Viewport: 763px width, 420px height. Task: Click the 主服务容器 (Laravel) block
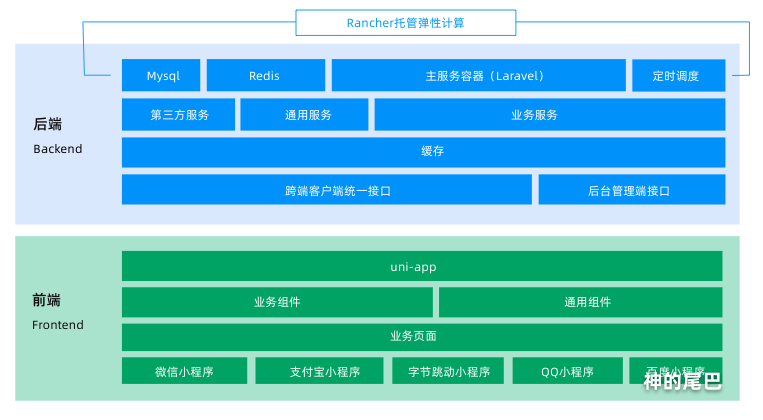click(x=478, y=75)
